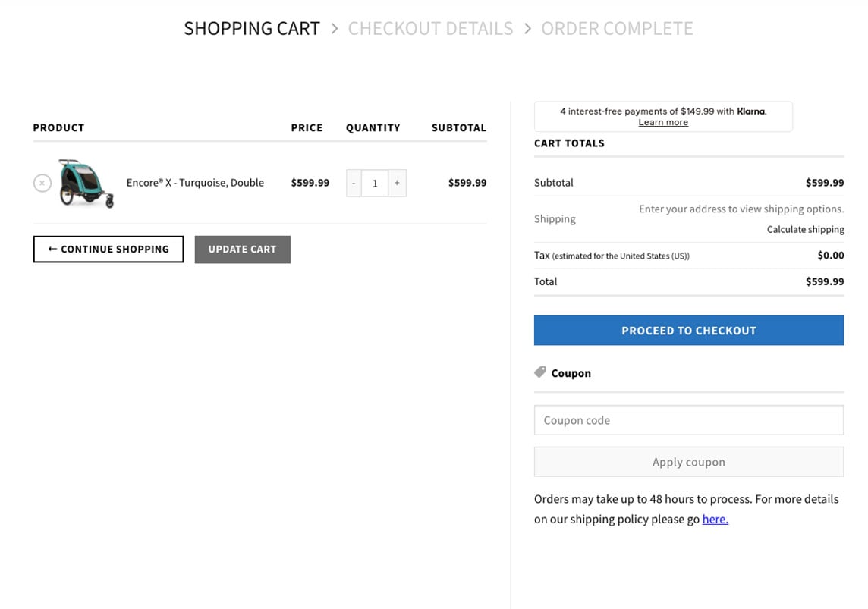Click the 'Enter your address to view shipping options.' text
Viewport: 868px width, 609px height.
click(x=741, y=209)
